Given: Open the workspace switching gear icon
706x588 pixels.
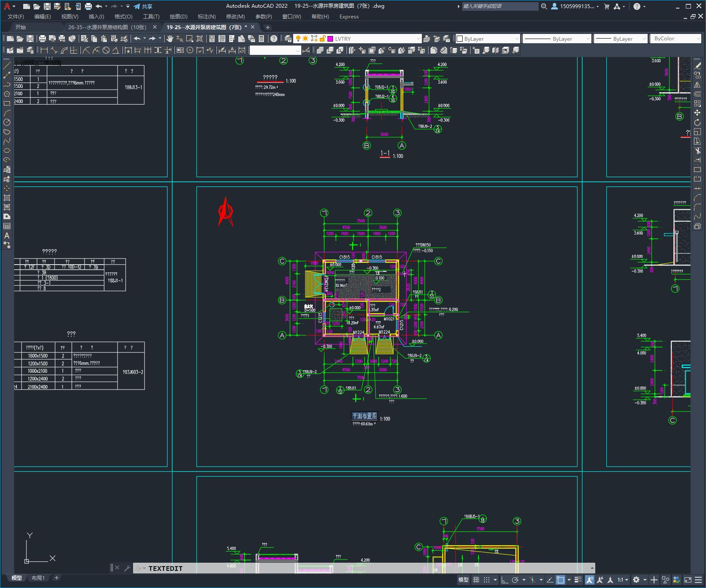Looking at the screenshot, I should (x=636, y=580).
